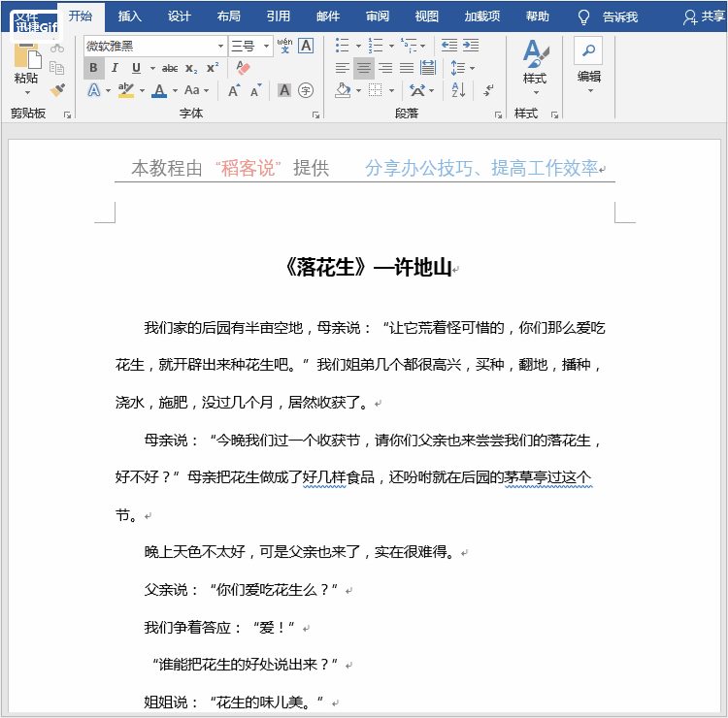
Task: Decrease font size with shrink-font icon
Action: [256, 90]
